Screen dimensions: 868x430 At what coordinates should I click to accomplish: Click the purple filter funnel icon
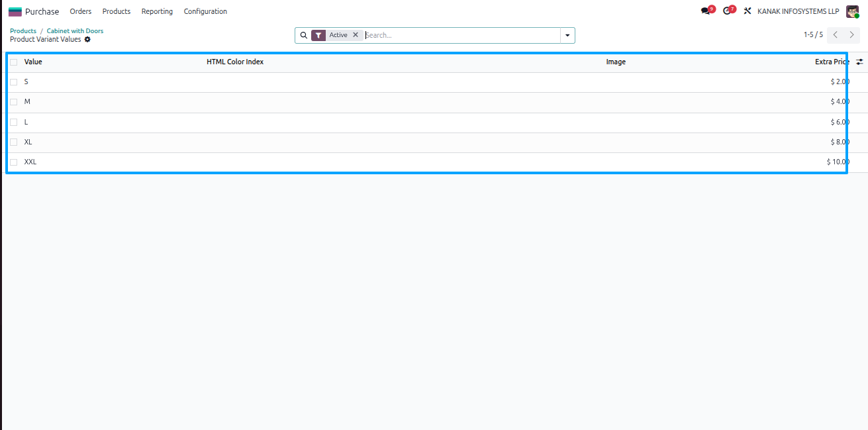coord(318,35)
